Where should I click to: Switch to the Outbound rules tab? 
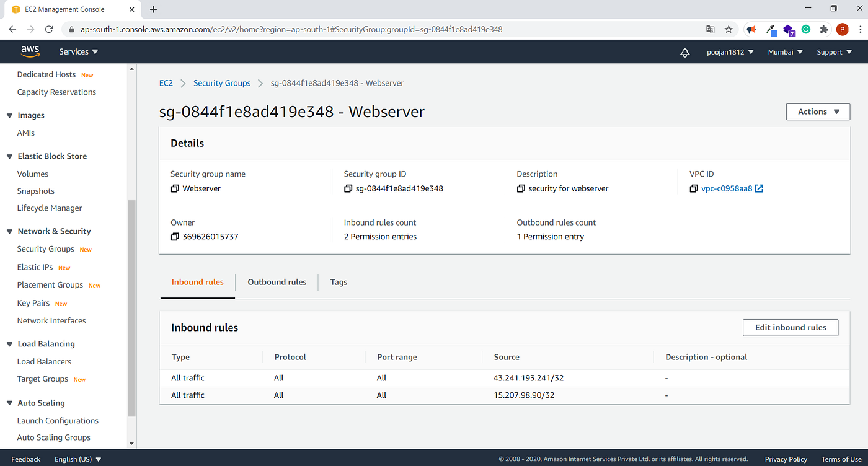tap(277, 282)
